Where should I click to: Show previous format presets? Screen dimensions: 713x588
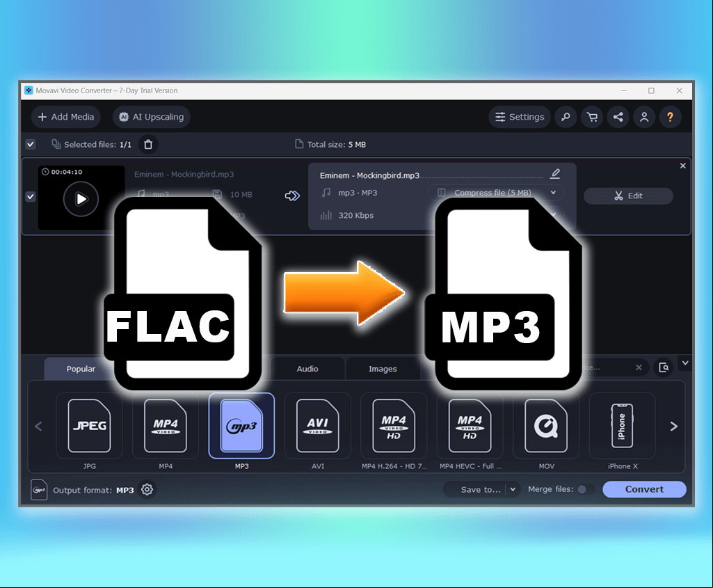(39, 426)
